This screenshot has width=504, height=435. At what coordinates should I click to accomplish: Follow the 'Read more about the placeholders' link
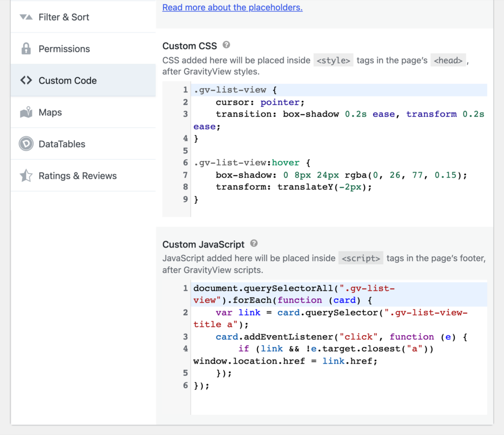tap(232, 7)
